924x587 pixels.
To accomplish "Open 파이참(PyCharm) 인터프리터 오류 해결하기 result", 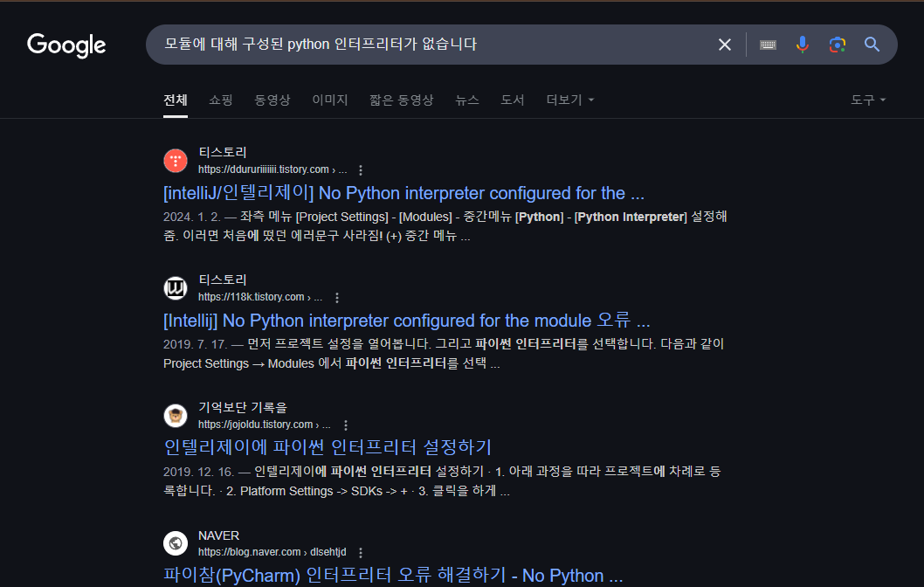I will (393, 576).
